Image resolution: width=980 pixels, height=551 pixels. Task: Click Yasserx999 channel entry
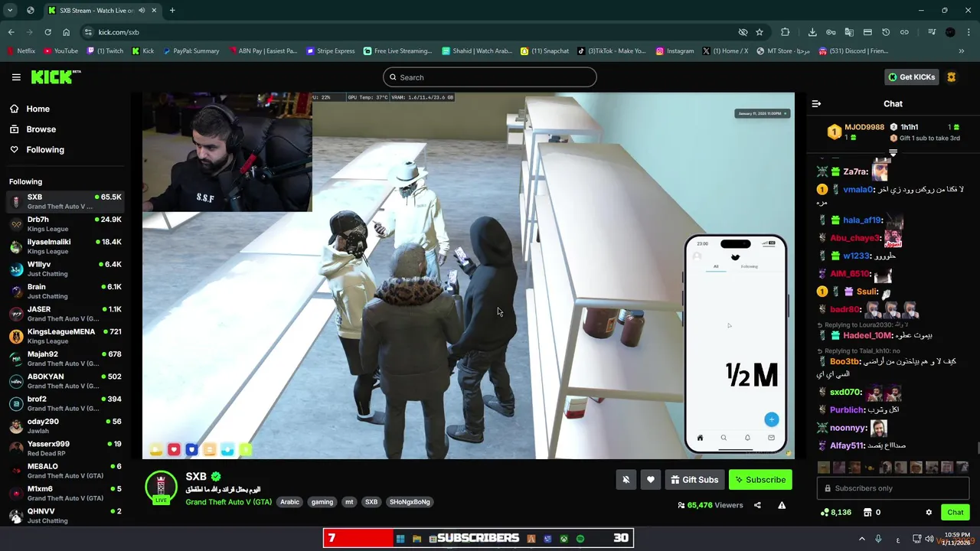click(65, 448)
